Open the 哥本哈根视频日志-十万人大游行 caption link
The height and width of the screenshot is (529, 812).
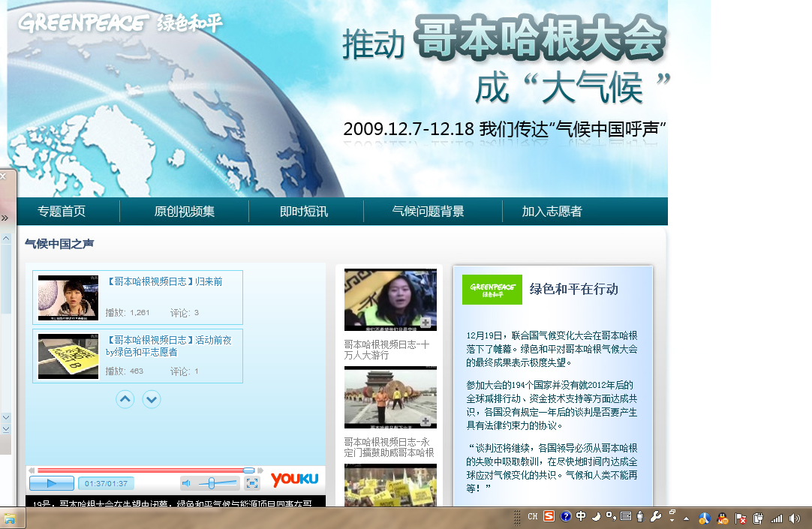coord(386,350)
